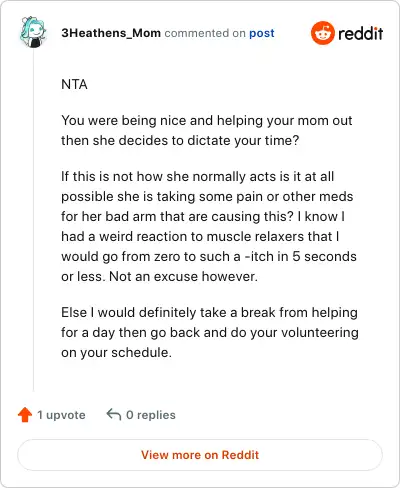400x488 pixels.
Task: Click the "commented on" gray text
Action: [x=205, y=33]
